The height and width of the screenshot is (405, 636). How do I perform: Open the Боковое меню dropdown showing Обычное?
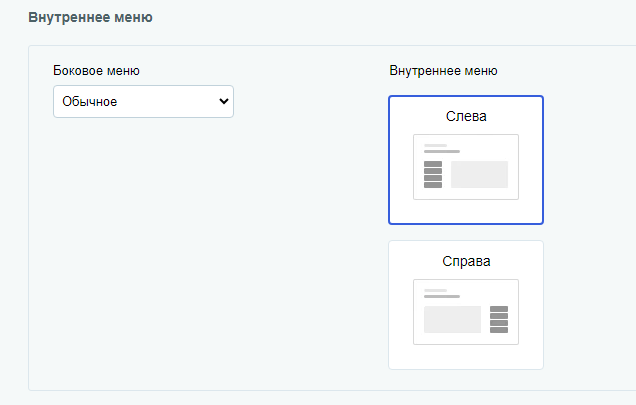(x=143, y=101)
